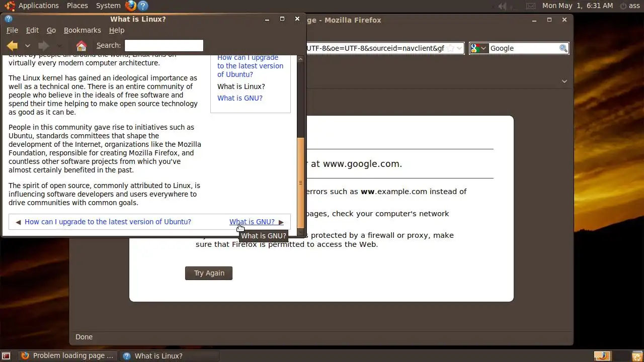644x362 pixels.
Task: Click the help window vertical scrollbar thumb
Action: 301,182
